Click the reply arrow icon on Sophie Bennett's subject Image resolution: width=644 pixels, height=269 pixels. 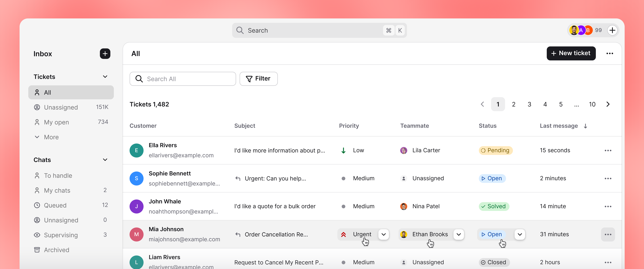click(x=238, y=178)
